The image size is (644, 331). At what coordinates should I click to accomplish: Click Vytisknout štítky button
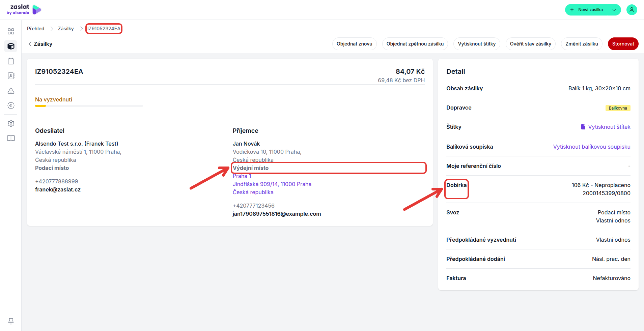tap(477, 44)
